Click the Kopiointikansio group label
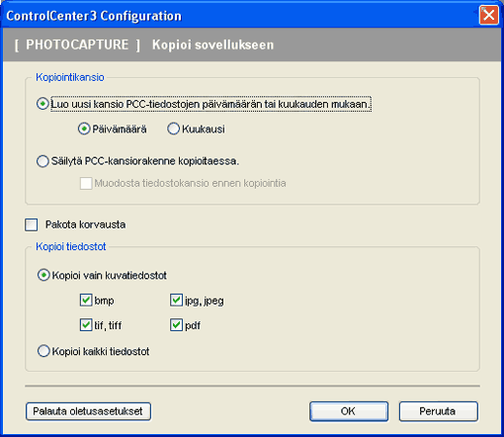The image size is (504, 437). point(70,77)
